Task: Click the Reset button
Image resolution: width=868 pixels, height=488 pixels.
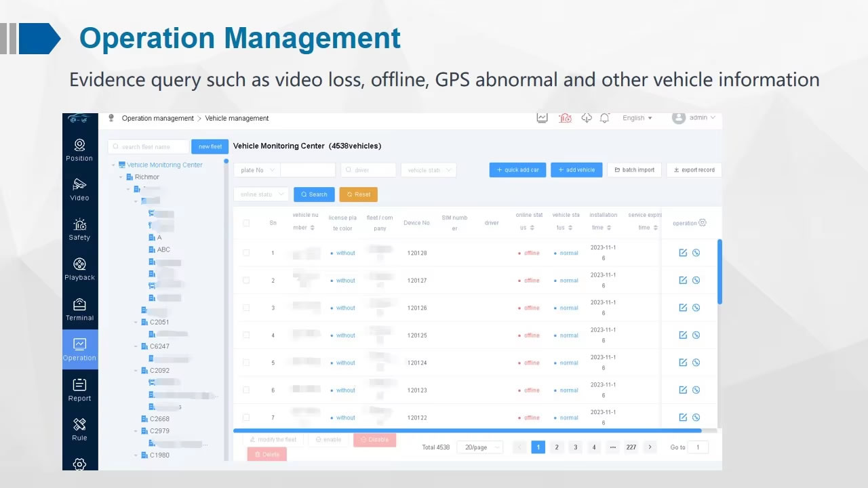Action: (359, 195)
